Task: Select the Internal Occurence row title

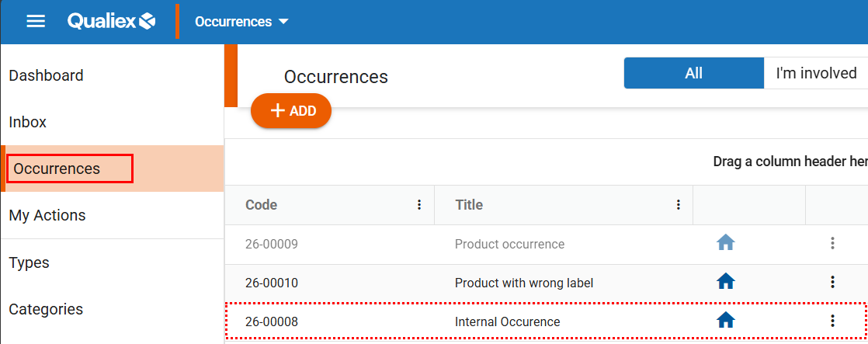Action: click(x=507, y=321)
